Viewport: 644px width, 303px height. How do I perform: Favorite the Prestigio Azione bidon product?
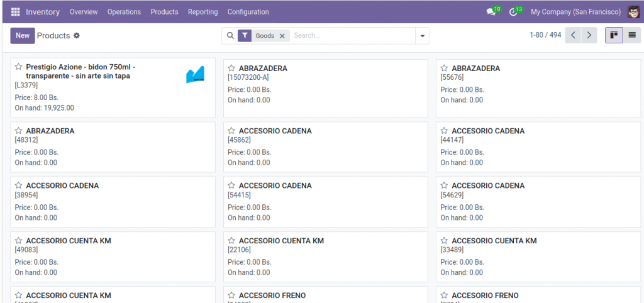19,67
